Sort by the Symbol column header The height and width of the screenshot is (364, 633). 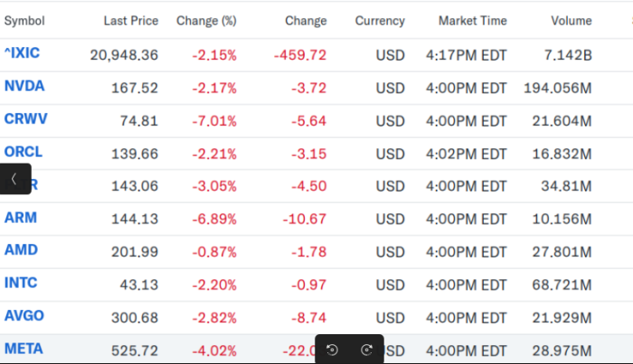(x=24, y=21)
